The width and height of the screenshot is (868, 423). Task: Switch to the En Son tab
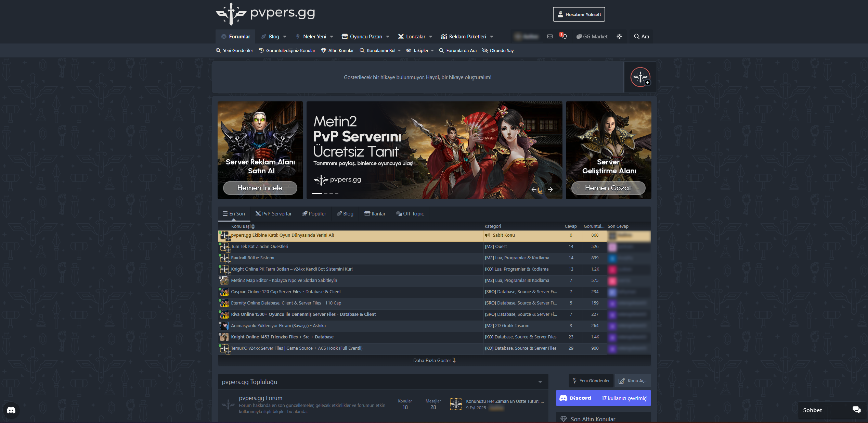[x=234, y=214]
